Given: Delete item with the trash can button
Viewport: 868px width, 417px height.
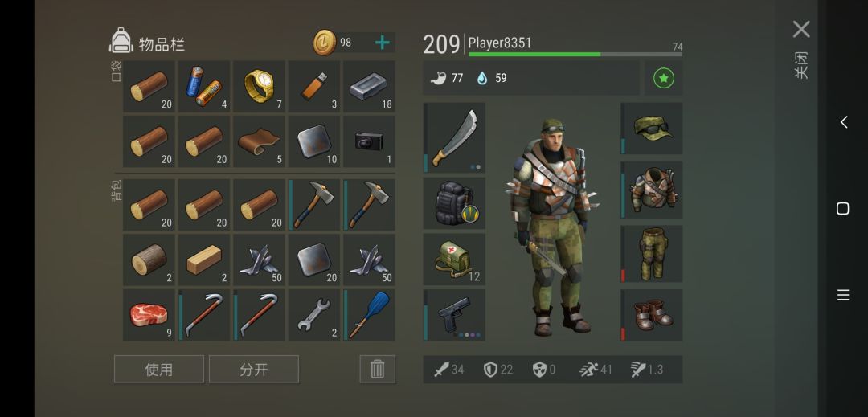Looking at the screenshot, I should coord(378,370).
